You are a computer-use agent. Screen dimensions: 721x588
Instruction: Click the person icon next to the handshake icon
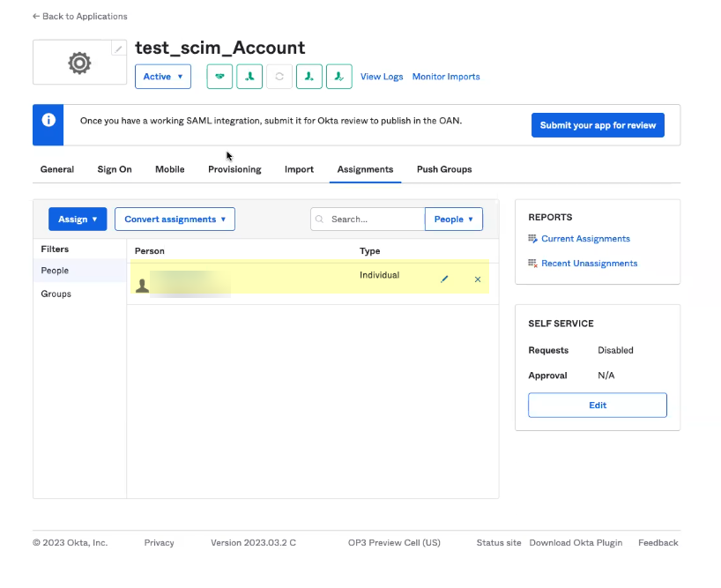[x=249, y=77]
